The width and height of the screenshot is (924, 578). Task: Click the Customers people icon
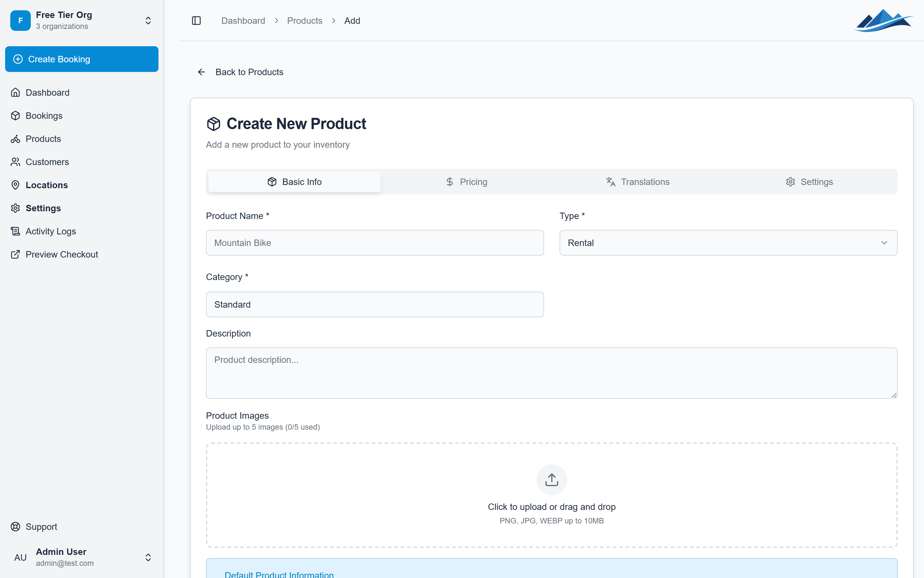[x=15, y=162]
